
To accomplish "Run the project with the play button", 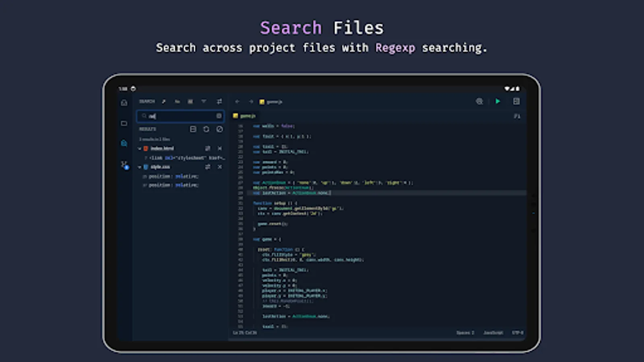I will tap(498, 101).
